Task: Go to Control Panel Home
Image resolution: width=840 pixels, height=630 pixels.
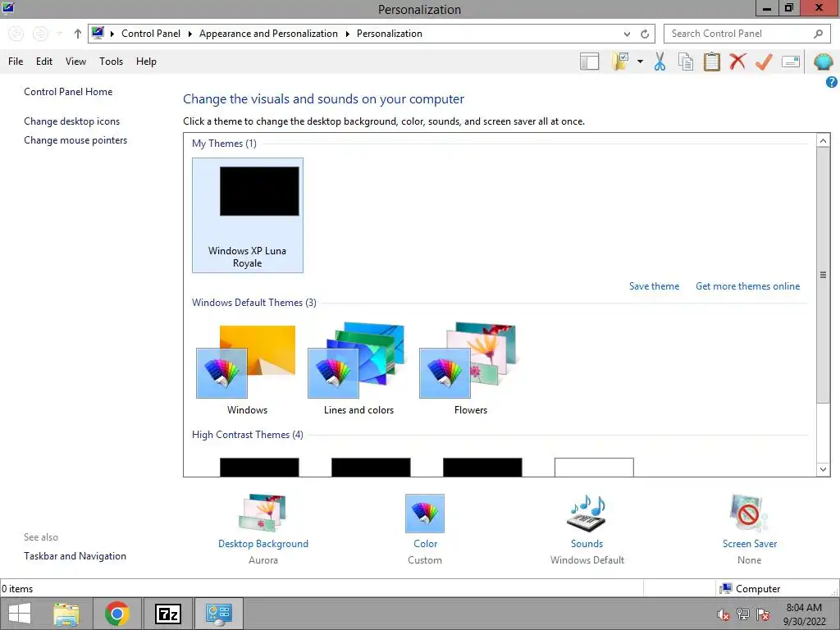Action: [68, 92]
